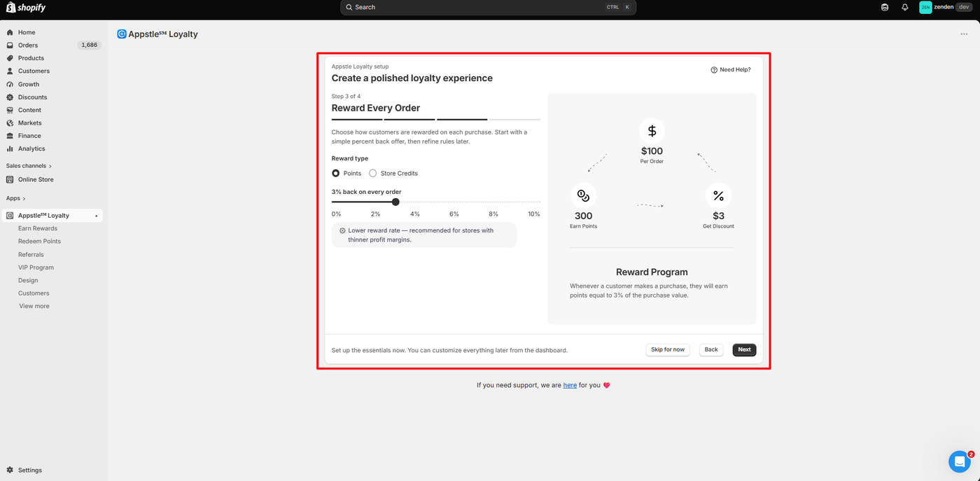Click the Search input field
Screen dimensions: 980x481
[488, 7]
